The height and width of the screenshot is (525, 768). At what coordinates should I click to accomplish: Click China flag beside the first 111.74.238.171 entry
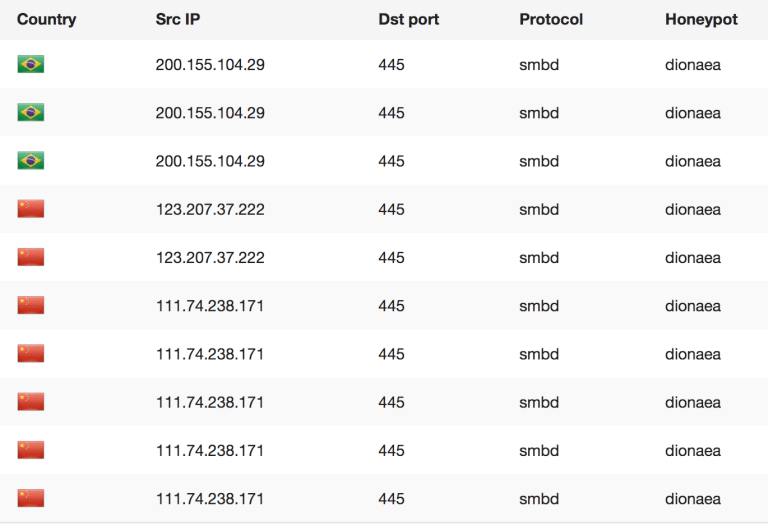point(31,305)
